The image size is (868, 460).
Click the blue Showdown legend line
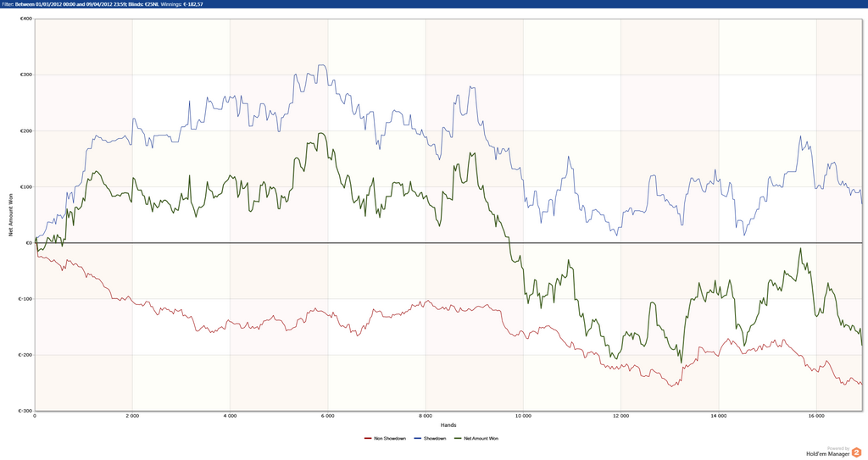pyautogui.click(x=418, y=439)
